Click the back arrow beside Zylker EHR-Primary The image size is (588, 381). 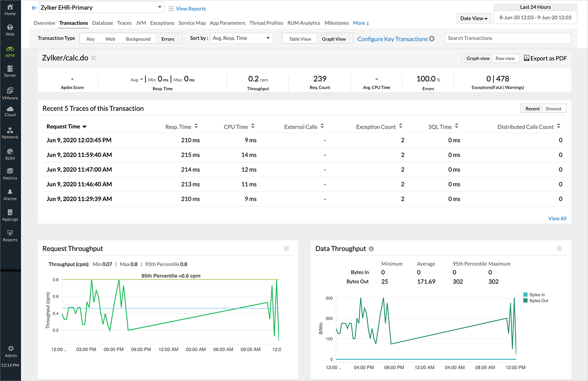pyautogui.click(x=34, y=8)
